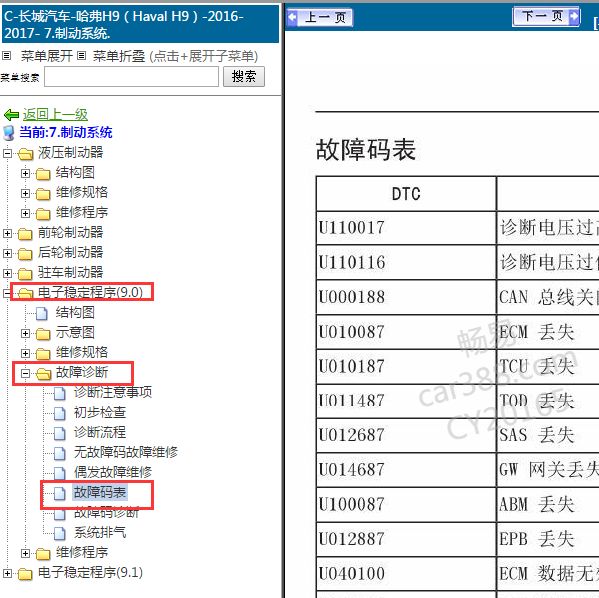Open the 无故障码故障维修 page
The image size is (599, 598).
tap(126, 452)
